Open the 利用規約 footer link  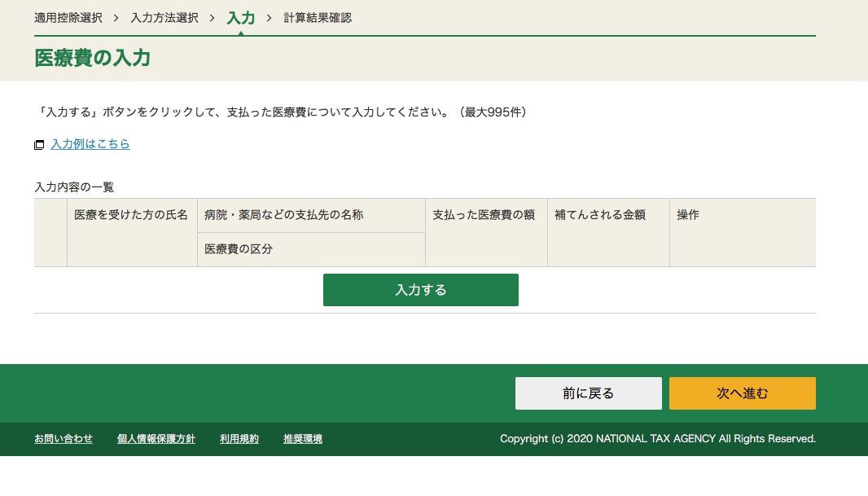(239, 439)
